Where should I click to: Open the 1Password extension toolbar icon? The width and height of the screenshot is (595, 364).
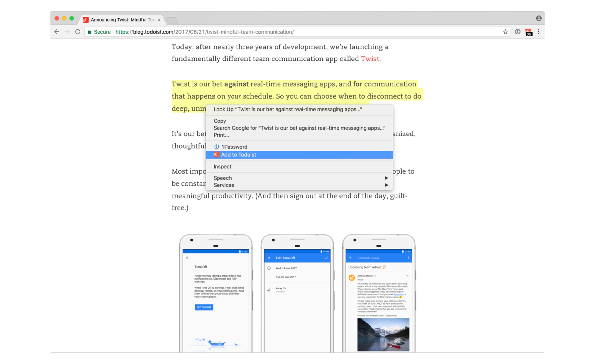click(517, 32)
